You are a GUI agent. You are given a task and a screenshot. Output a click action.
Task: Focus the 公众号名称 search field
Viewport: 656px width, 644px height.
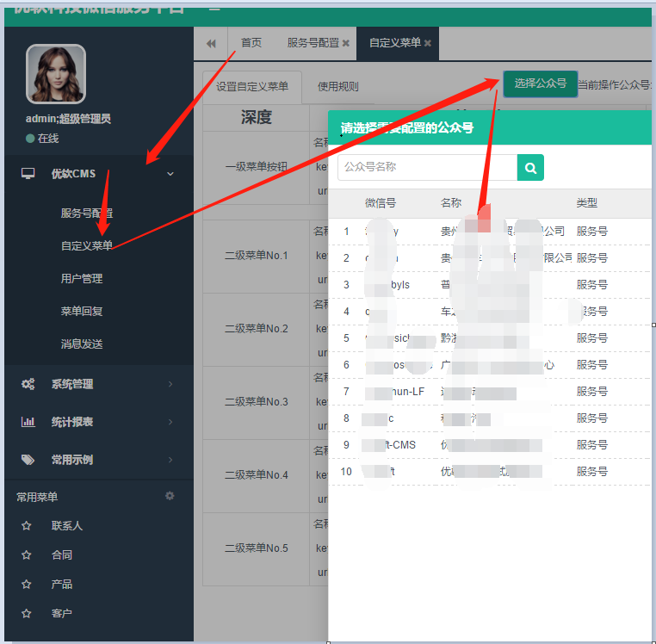[x=427, y=167]
